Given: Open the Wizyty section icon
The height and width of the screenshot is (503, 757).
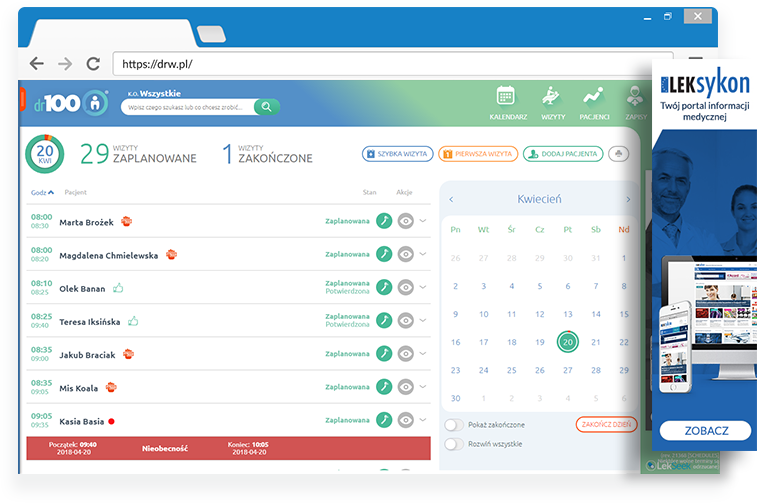Looking at the screenshot, I should click(552, 97).
